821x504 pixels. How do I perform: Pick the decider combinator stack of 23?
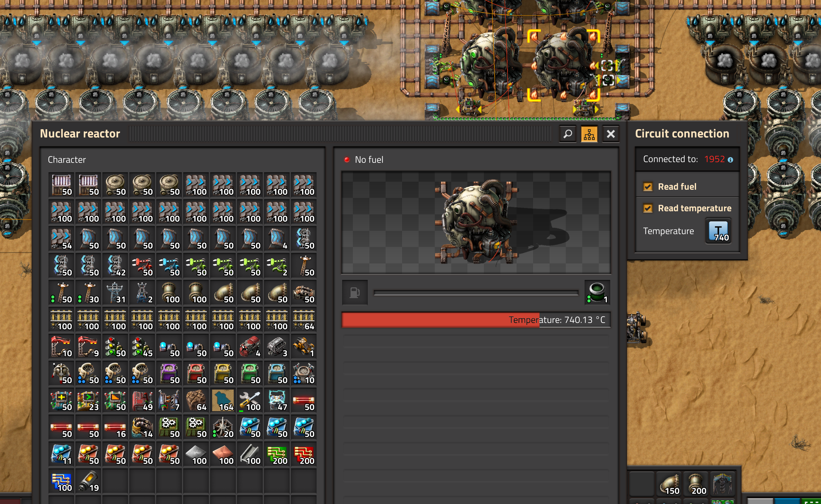88,400
